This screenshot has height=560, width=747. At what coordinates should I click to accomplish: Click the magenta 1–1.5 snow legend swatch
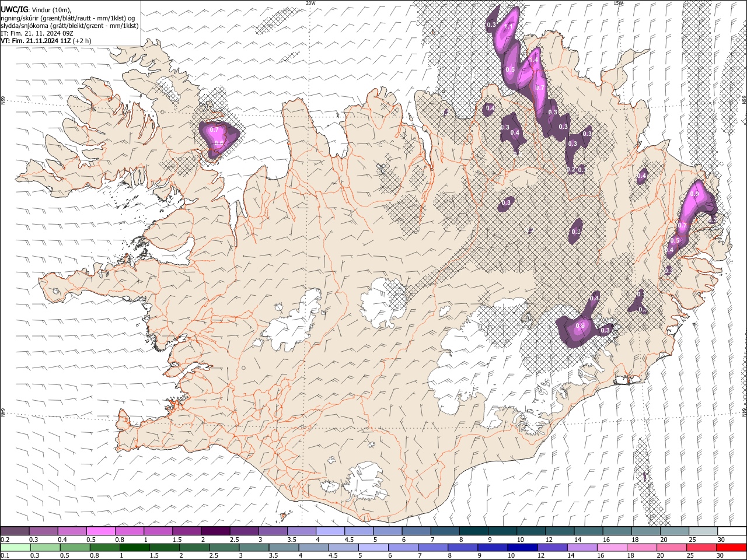click(158, 531)
